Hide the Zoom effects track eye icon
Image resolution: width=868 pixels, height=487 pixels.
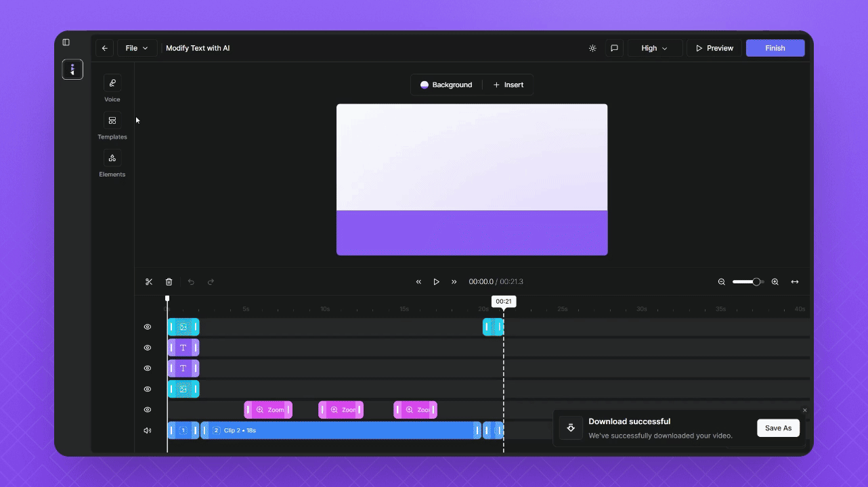click(x=148, y=410)
